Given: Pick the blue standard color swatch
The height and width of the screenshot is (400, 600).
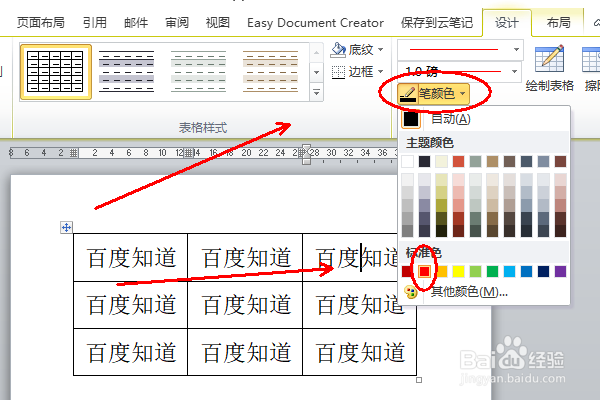Looking at the screenshot, I should tap(527, 271).
